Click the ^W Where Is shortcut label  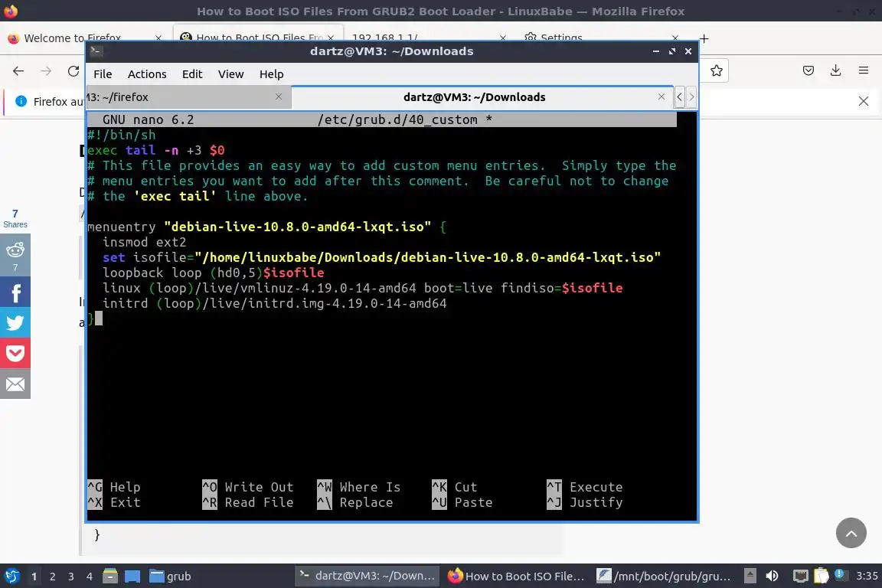point(359,487)
